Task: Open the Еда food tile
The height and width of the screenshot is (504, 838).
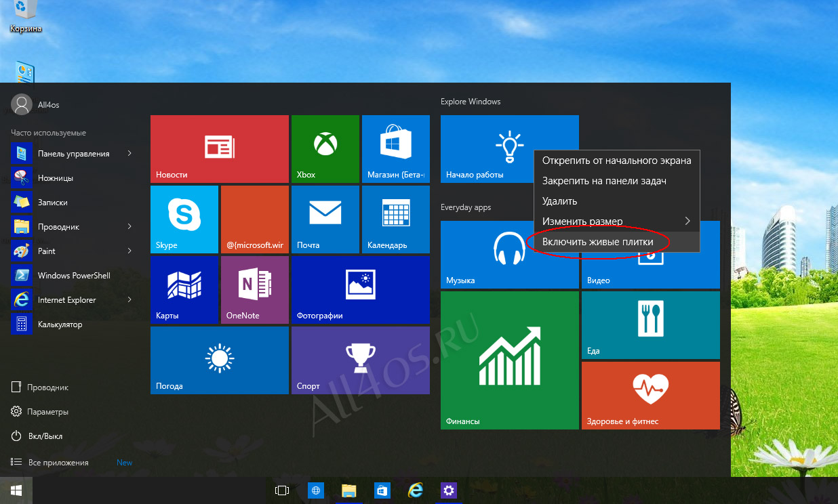Action: coord(651,325)
